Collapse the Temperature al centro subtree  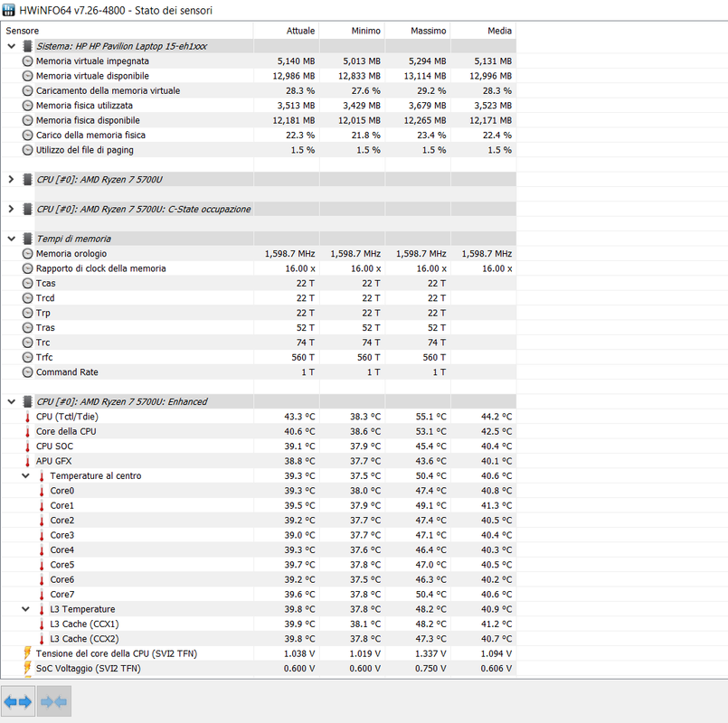coord(26,475)
